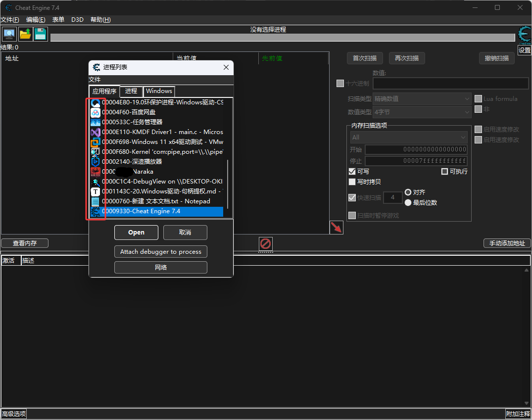The image size is (532, 420).
Task: Select the 最后位数 radio button
Action: coord(408,202)
